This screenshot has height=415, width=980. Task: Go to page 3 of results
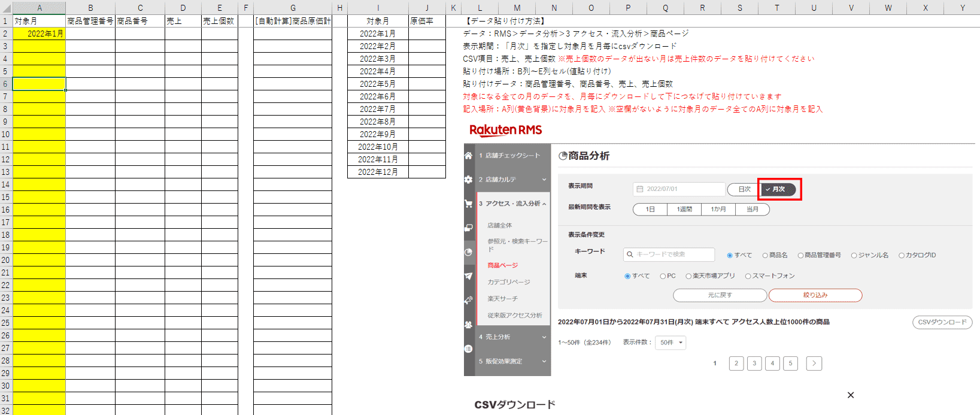(x=754, y=363)
